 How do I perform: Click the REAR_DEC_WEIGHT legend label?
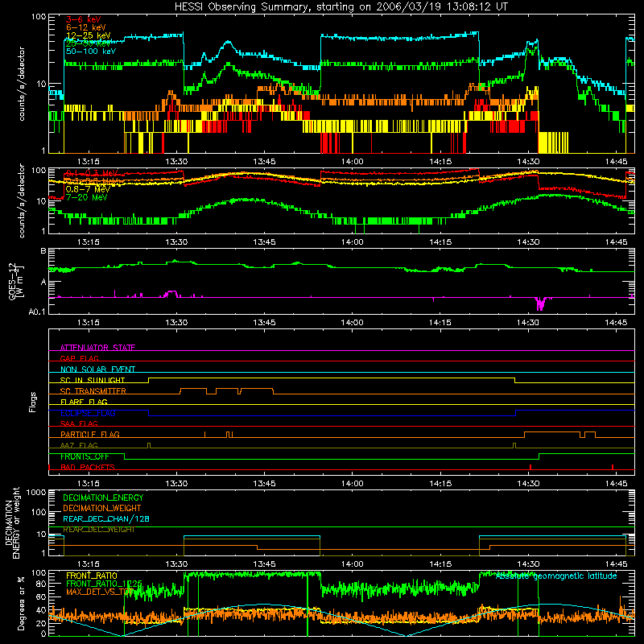[98, 530]
